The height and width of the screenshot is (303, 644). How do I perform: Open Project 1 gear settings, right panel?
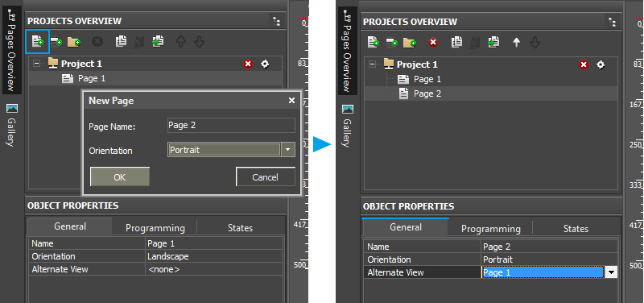pos(601,64)
